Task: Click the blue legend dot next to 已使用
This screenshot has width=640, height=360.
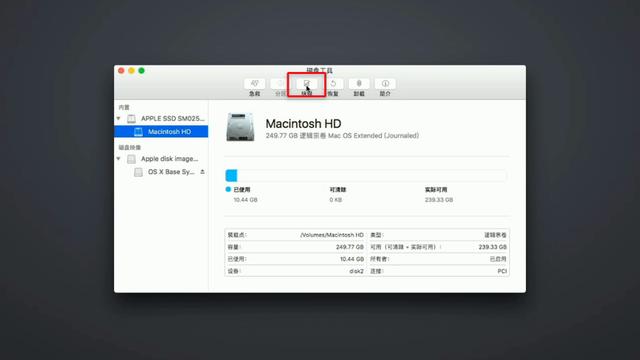Action: (228, 189)
